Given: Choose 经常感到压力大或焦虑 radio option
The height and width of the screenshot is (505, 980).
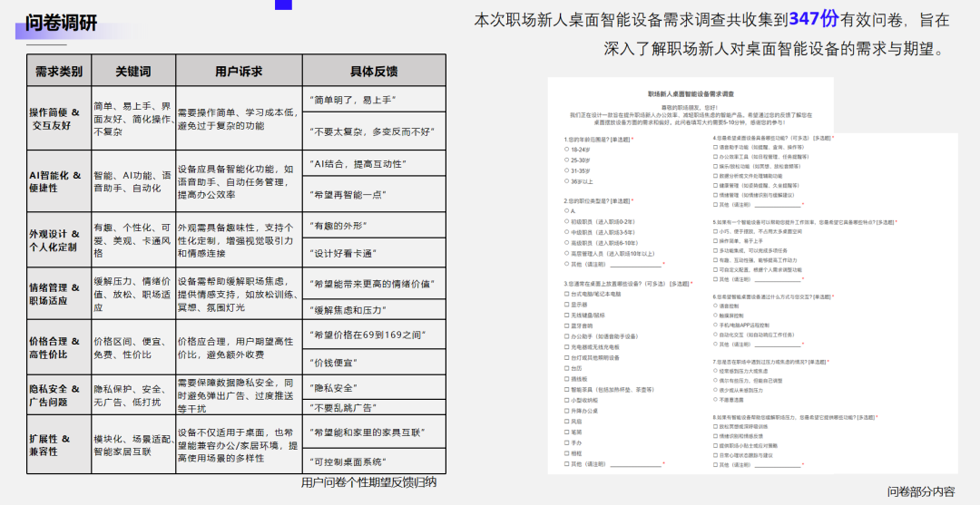Looking at the screenshot, I should click(715, 371).
